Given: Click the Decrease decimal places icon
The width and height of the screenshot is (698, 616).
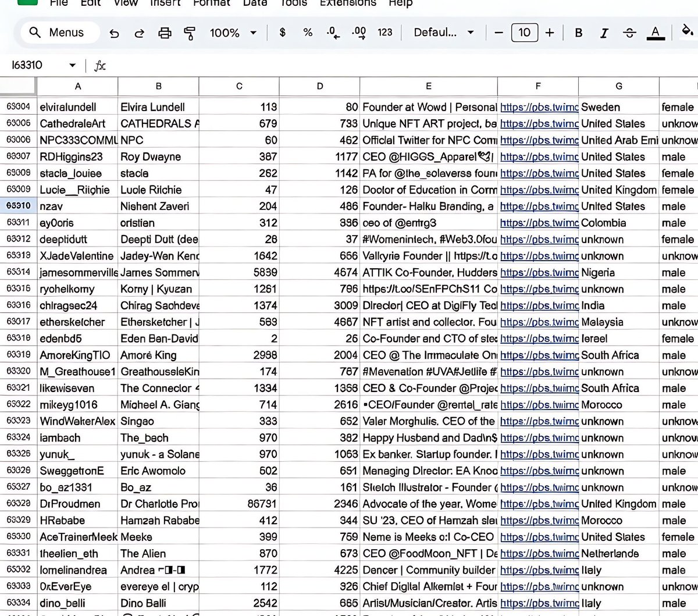Looking at the screenshot, I should 333,33.
